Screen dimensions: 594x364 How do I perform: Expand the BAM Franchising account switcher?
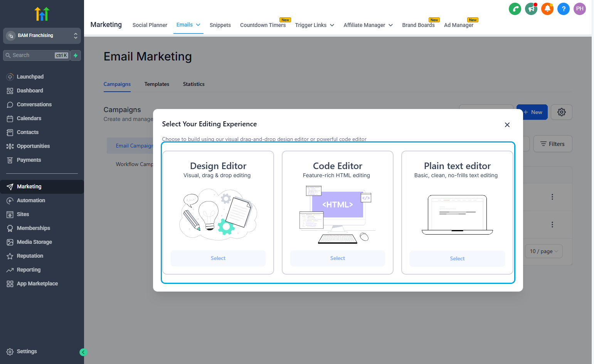coord(42,35)
